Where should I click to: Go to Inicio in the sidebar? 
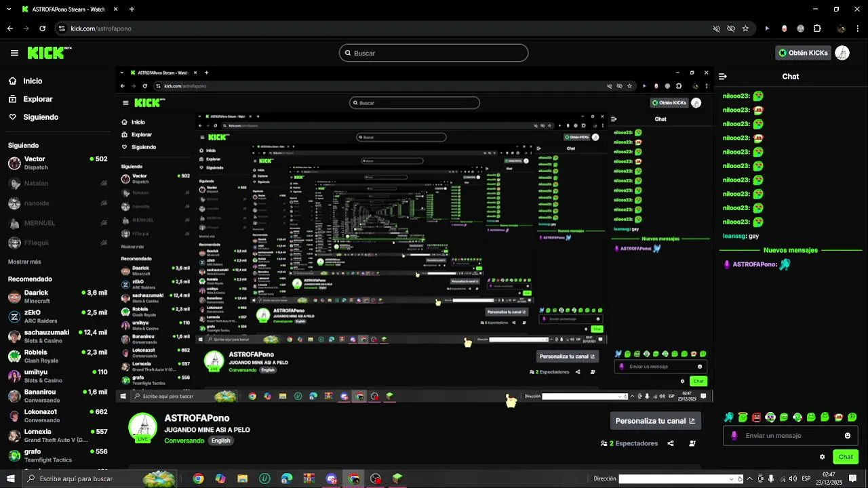point(33,81)
